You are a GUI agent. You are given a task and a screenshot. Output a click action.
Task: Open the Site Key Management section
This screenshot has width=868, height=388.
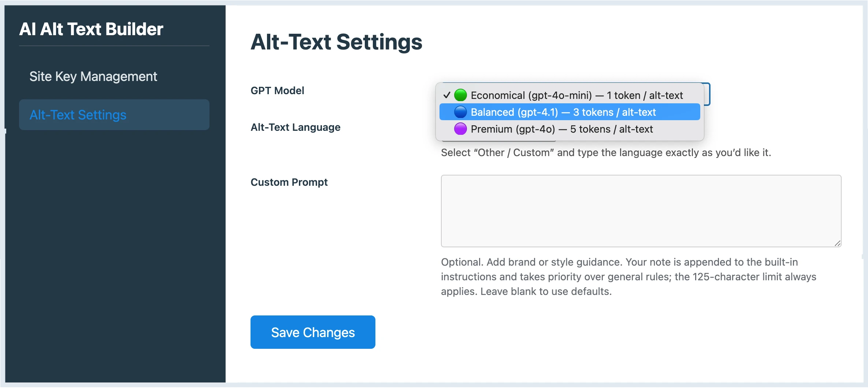93,76
